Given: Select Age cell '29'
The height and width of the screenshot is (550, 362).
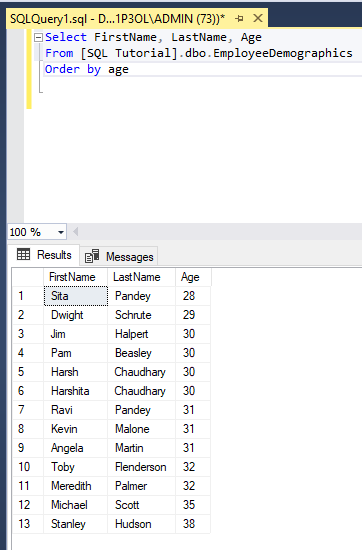Looking at the screenshot, I should tap(193, 315).
